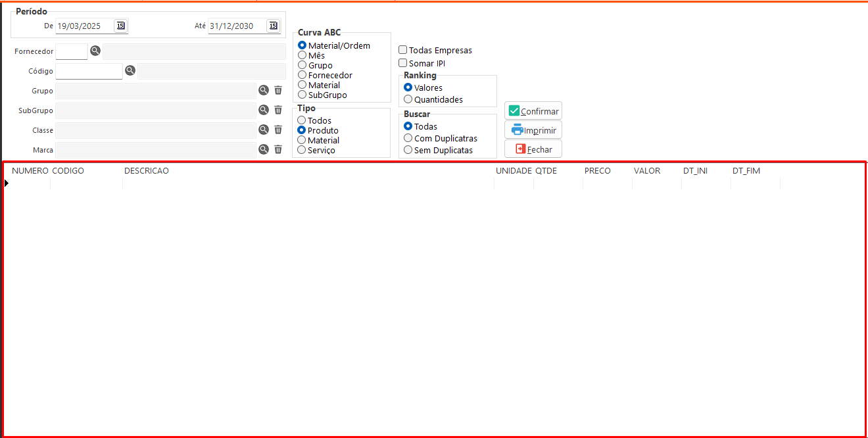The height and width of the screenshot is (438, 868).
Task: Select the Fornecedor option in Curva ABC
Action: tap(302, 75)
